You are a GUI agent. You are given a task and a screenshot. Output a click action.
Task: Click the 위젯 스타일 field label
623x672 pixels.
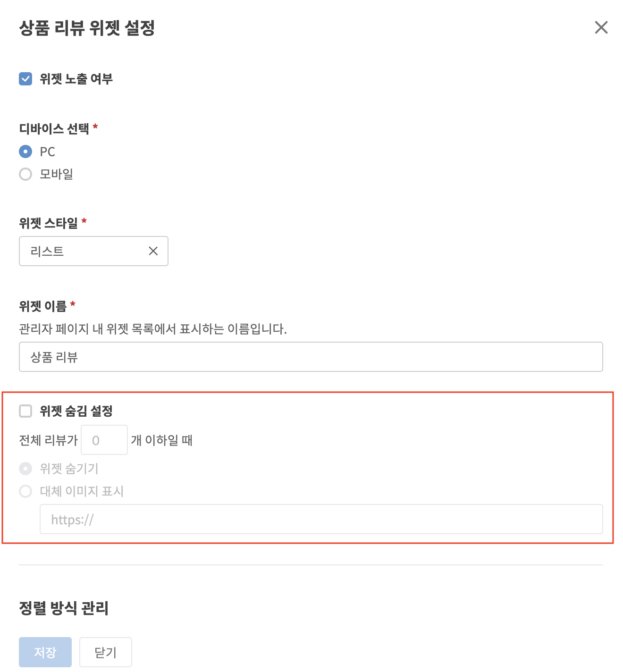click(48, 223)
